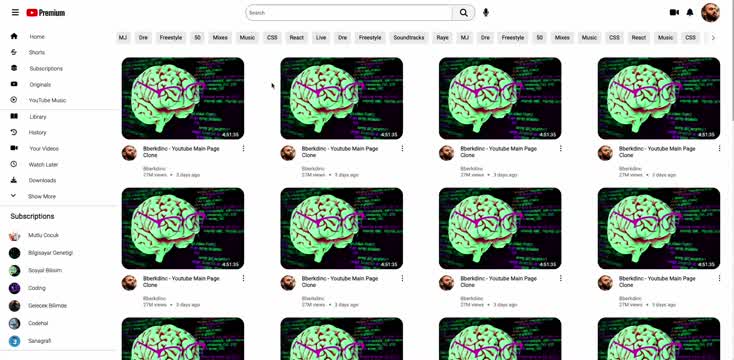Open options menu of first row's first video
This screenshot has height=360, width=734.
[243, 148]
